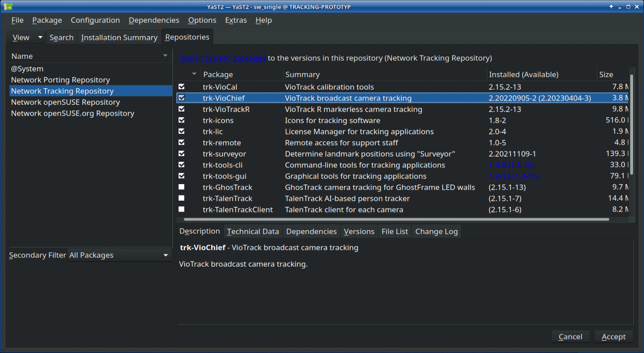Open the File menu
The width and height of the screenshot is (644, 353).
17,20
